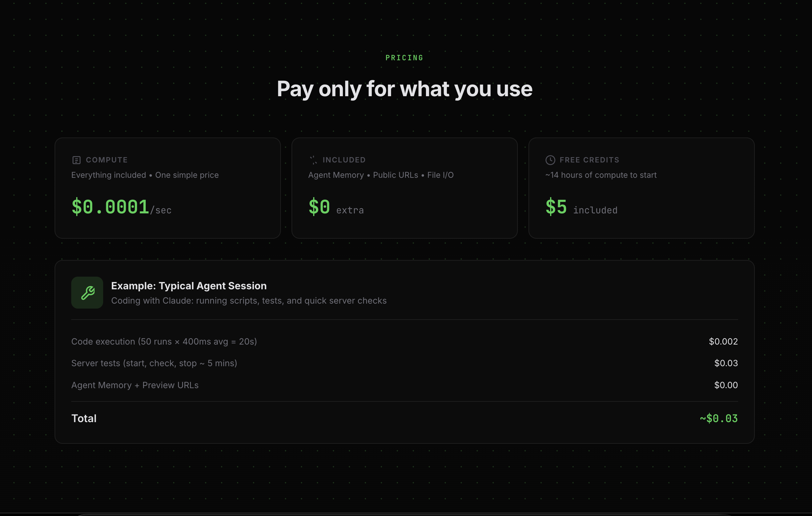Image resolution: width=812 pixels, height=516 pixels.
Task: Click the Total label
Action: (x=84, y=418)
